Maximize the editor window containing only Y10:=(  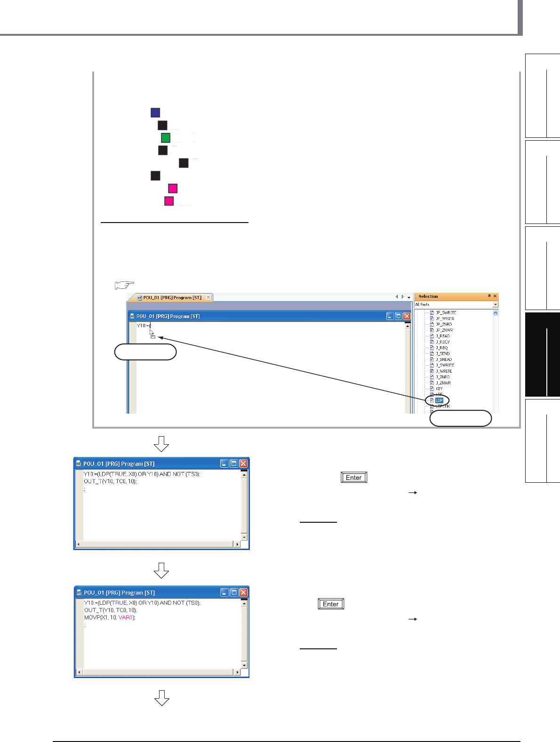[x=398, y=316]
